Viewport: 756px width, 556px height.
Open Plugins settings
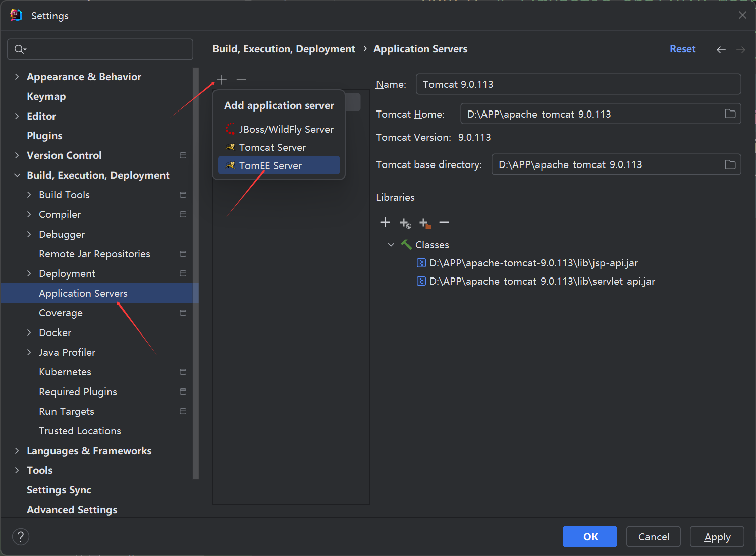[44, 136]
